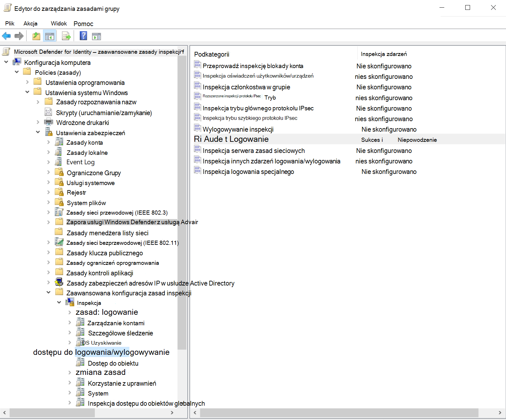Click the Wdrożone drukarki printer icon
Image resolution: width=506 pixels, height=420 pixels.
tap(49, 122)
